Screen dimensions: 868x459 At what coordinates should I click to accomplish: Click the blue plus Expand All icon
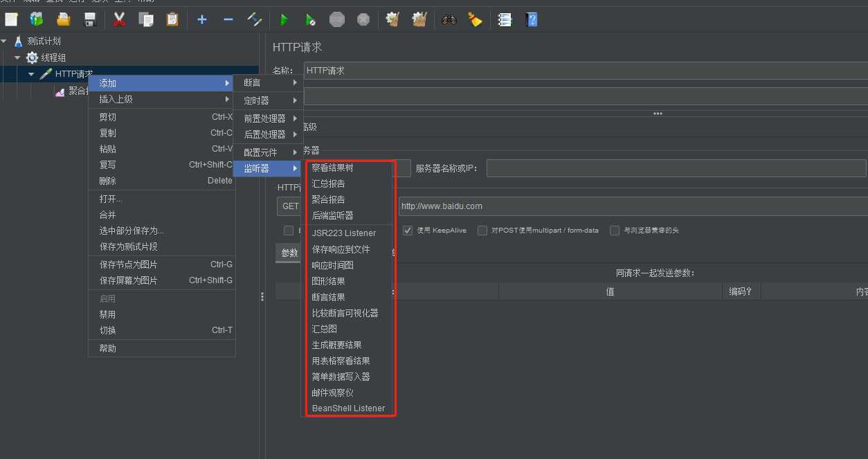tap(202, 19)
